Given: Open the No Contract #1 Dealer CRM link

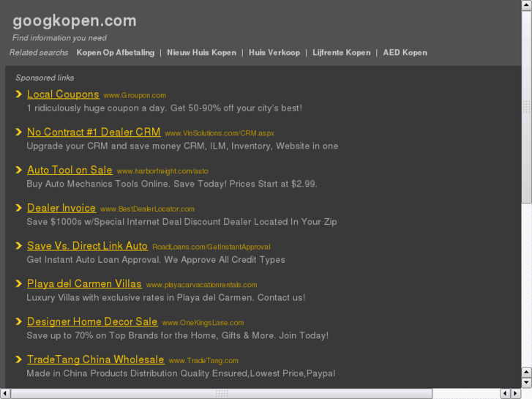Looking at the screenshot, I should pyautogui.click(x=94, y=132).
